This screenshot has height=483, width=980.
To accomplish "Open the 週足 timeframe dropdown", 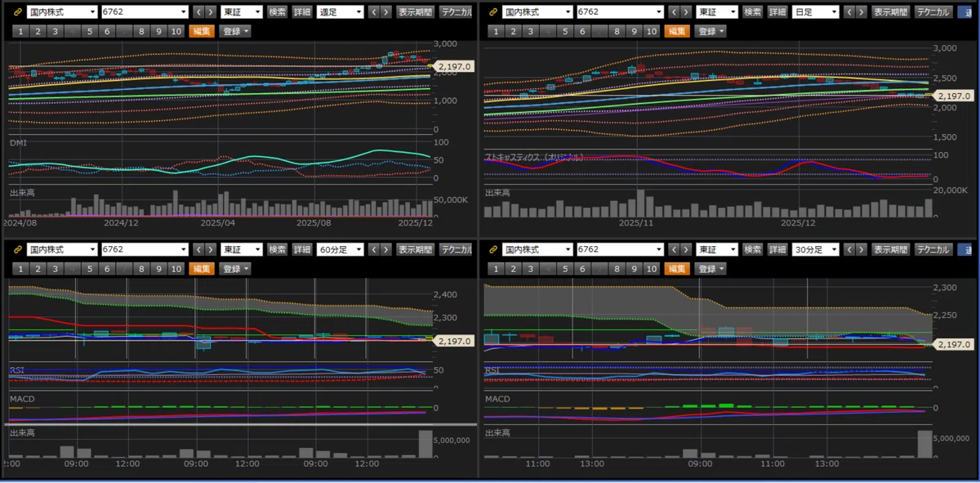I will [x=340, y=12].
